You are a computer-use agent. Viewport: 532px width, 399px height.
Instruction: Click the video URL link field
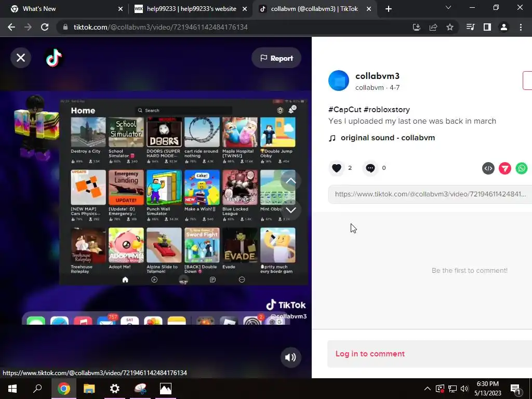430,194
